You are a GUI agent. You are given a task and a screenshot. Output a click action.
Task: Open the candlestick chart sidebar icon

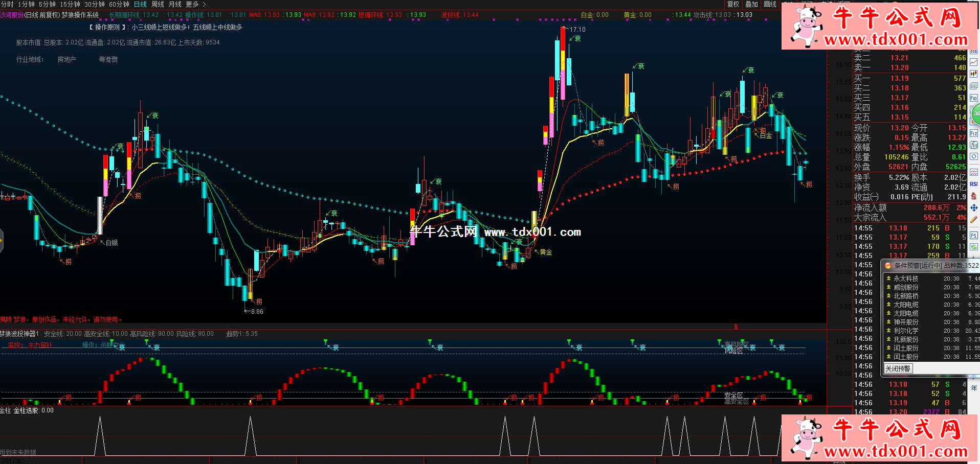(x=974, y=74)
